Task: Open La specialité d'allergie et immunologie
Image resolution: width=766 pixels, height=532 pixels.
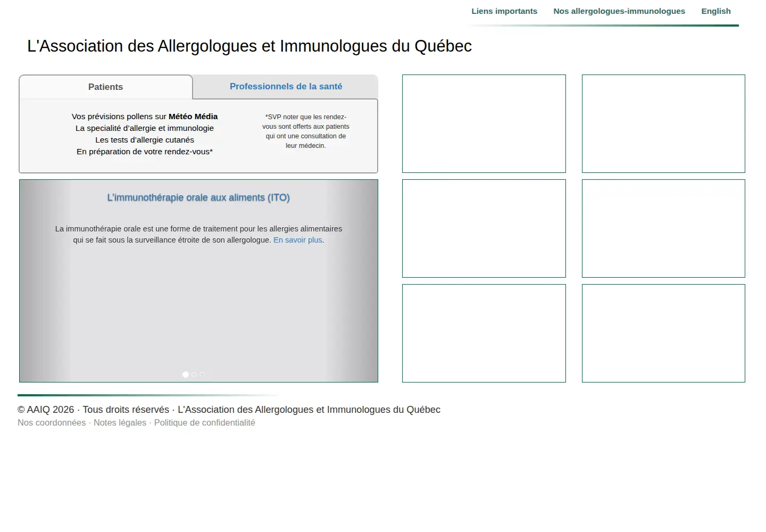Action: tap(145, 128)
